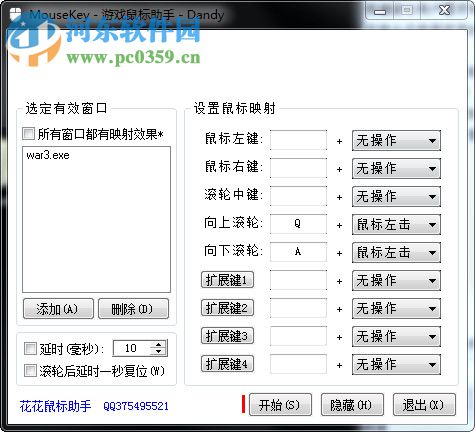This screenshot has height=432, width=475.
Task: Enable all windows mapping effect checkbox
Action: coord(28,134)
